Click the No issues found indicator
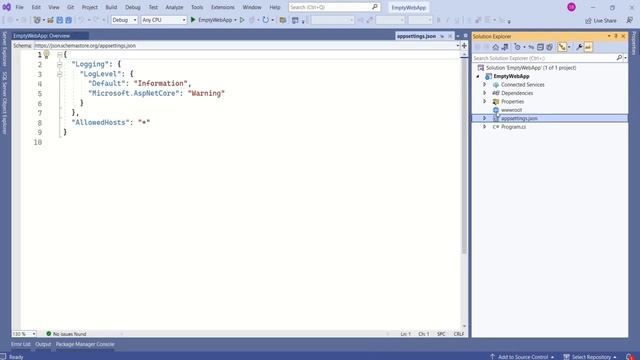 click(x=66, y=334)
